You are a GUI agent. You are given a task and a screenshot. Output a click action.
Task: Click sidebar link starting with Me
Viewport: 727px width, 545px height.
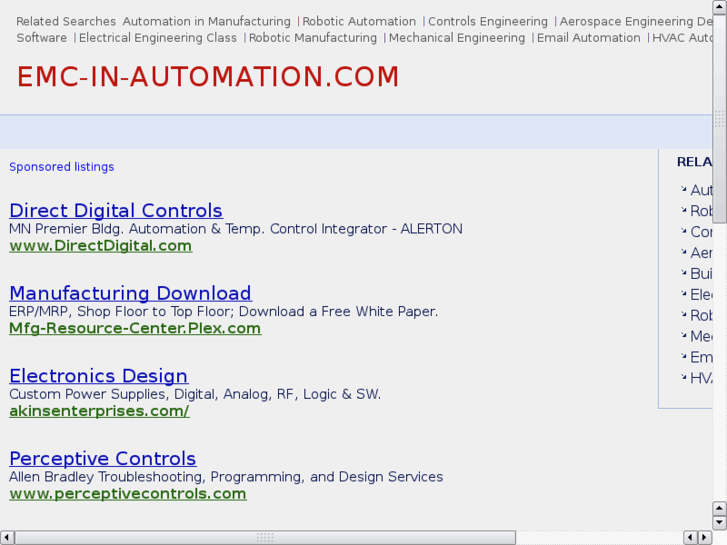pyautogui.click(x=701, y=336)
